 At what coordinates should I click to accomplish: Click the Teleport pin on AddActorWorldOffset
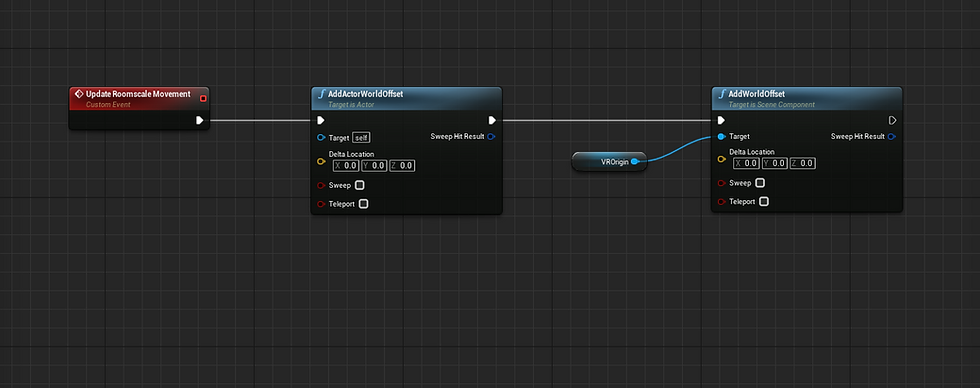point(321,204)
